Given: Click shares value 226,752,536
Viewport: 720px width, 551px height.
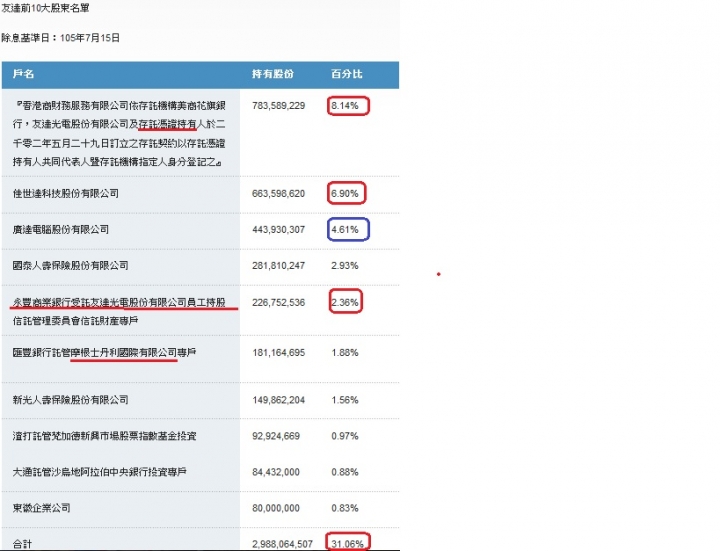Looking at the screenshot, I should (278, 302).
